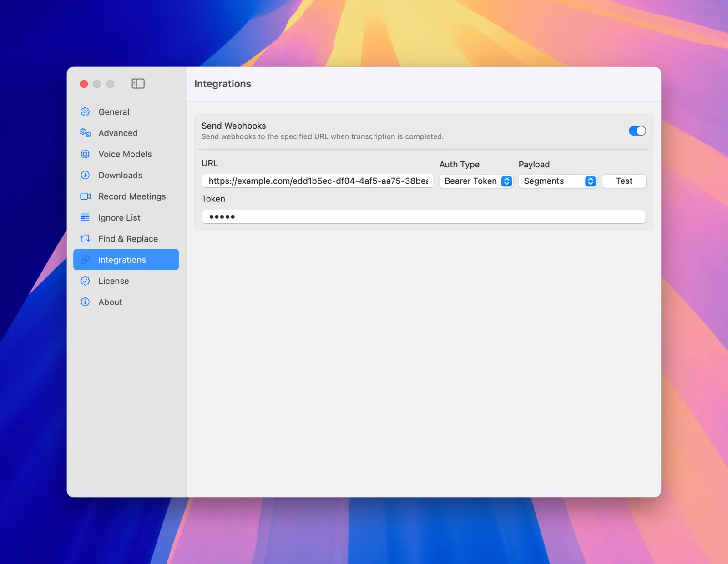Select License label in the sidebar

(114, 281)
